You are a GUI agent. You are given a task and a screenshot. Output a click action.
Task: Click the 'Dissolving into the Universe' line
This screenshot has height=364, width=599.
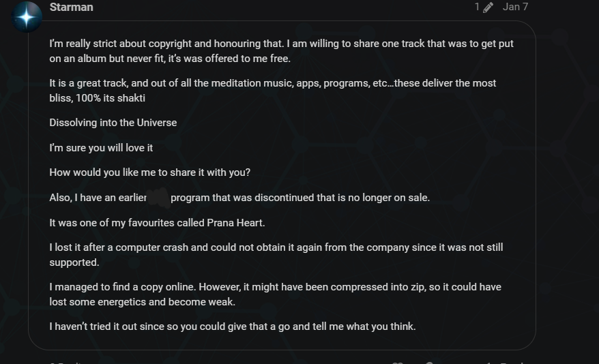click(x=113, y=123)
